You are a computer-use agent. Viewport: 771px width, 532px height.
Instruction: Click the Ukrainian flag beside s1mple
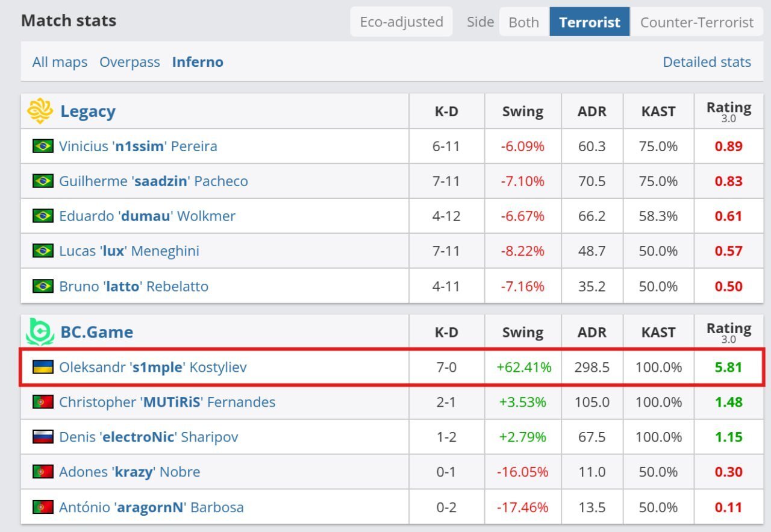pos(43,367)
